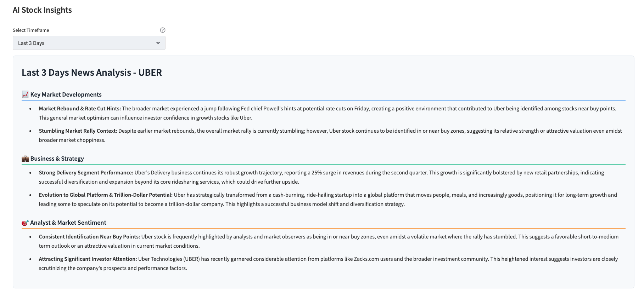Image resolution: width=644 pixels, height=299 pixels.
Task: Click the Select Timeframe label
Action: tap(31, 30)
